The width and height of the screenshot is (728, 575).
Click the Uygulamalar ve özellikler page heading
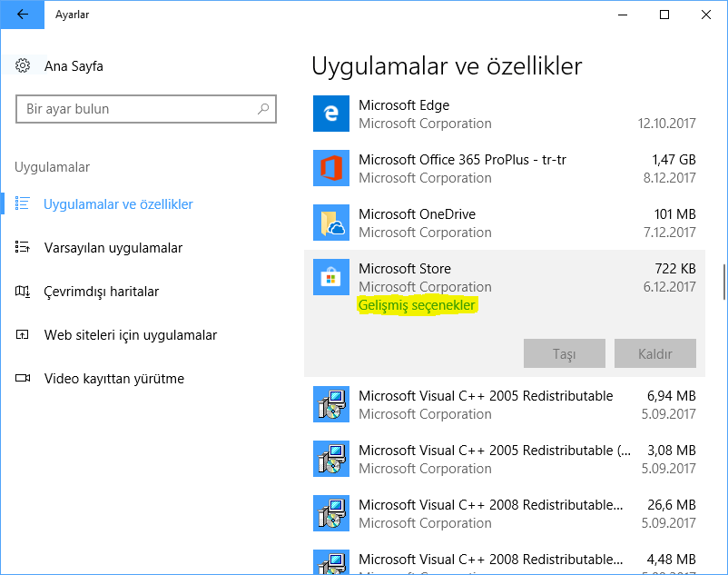(x=447, y=66)
